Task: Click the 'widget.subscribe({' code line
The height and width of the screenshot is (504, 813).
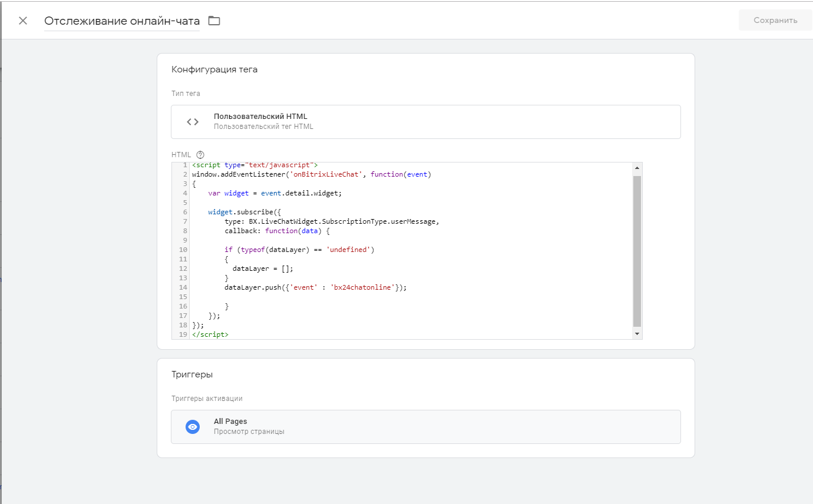Action: [244, 212]
